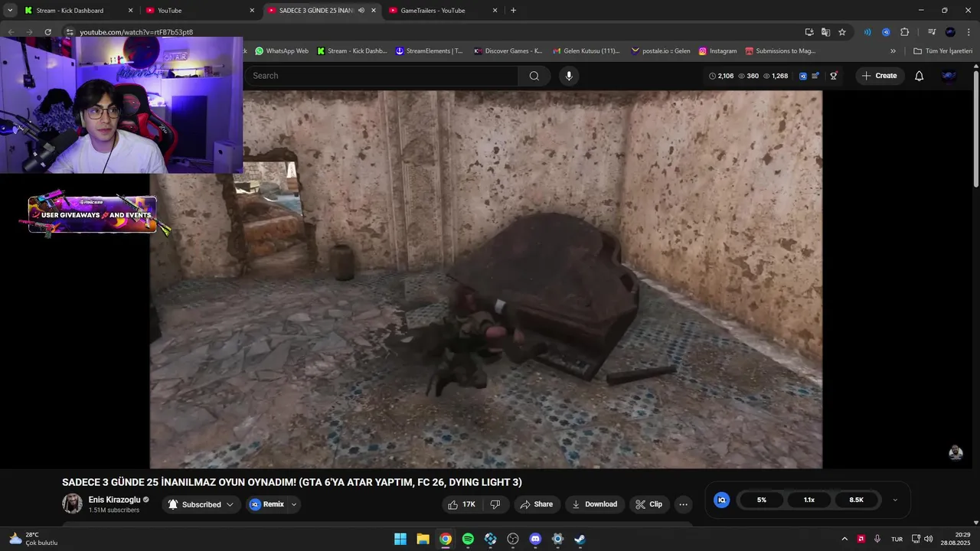
Task: Click the YouTube search magnifier button
Action: pos(534,76)
